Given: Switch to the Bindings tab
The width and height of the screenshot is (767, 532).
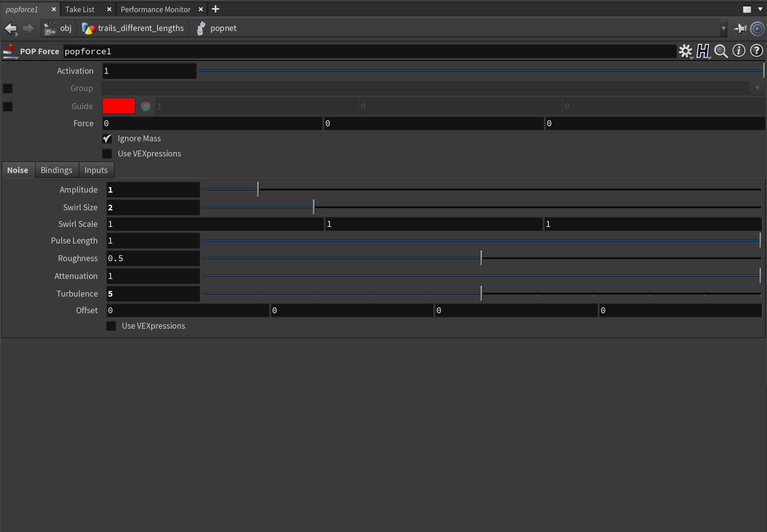Looking at the screenshot, I should (x=56, y=170).
